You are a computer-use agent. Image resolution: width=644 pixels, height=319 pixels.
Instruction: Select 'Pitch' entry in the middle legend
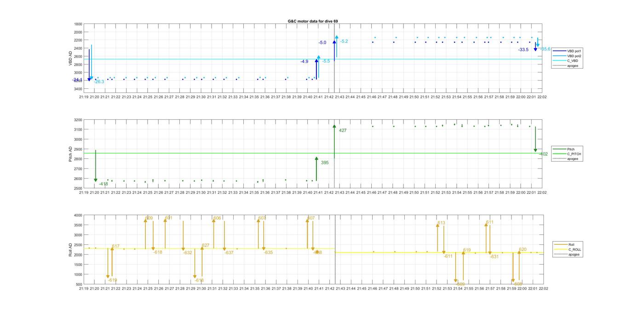click(571, 149)
